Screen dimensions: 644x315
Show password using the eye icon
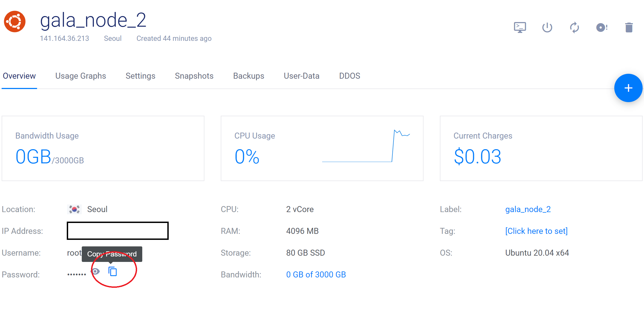(x=95, y=271)
